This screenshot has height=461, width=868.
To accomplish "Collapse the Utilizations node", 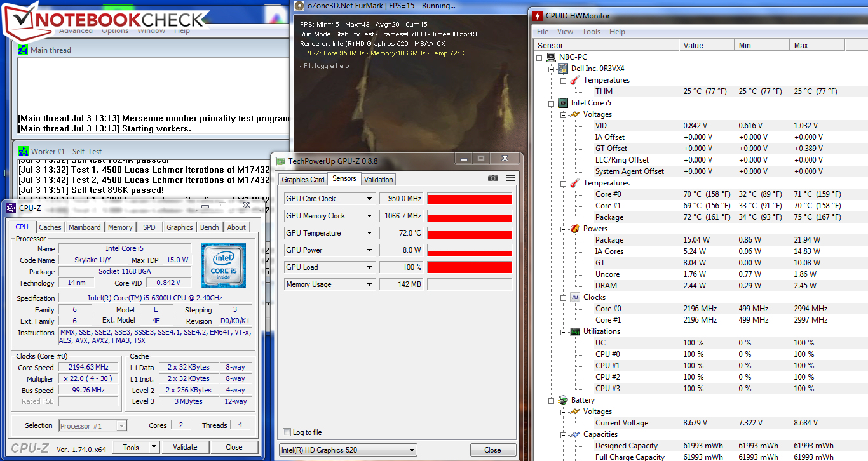I will [x=564, y=331].
